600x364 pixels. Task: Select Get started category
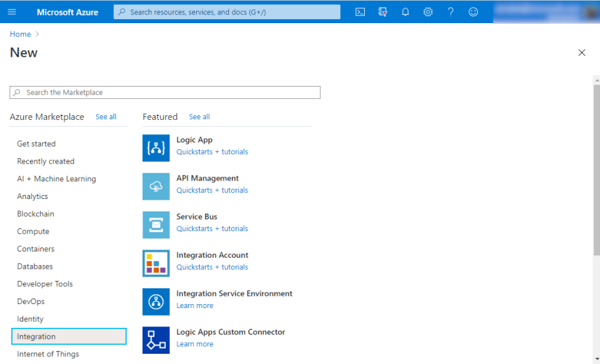pyautogui.click(x=36, y=144)
